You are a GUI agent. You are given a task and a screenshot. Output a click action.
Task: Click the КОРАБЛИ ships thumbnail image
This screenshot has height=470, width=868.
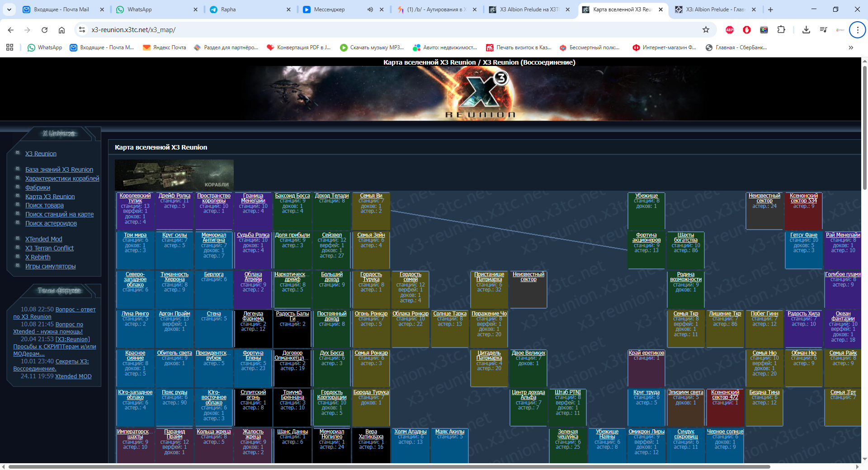coord(174,175)
